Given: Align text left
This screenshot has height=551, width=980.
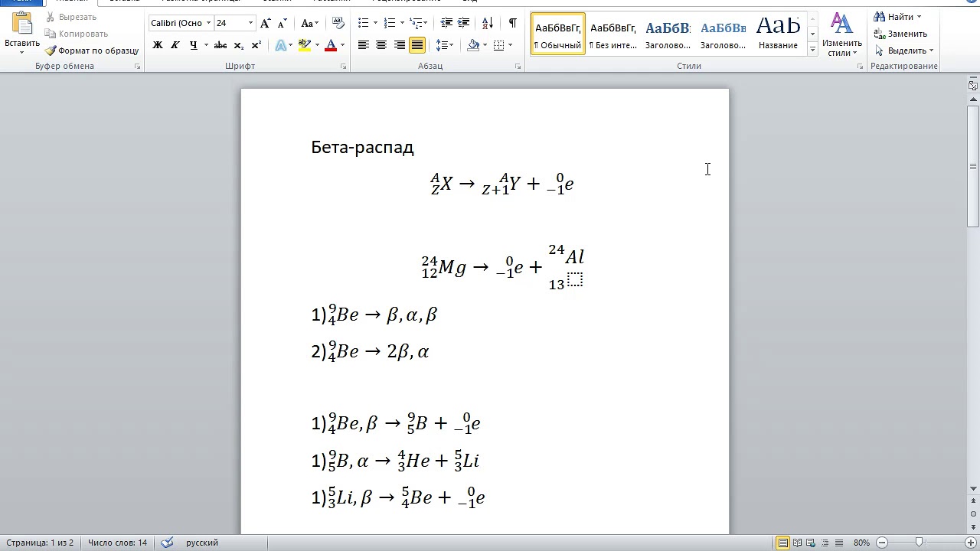Looking at the screenshot, I should pos(364,45).
